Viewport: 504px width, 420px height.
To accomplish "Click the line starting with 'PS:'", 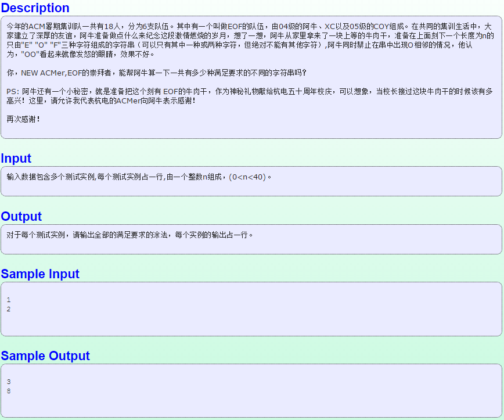I will click(x=250, y=91).
